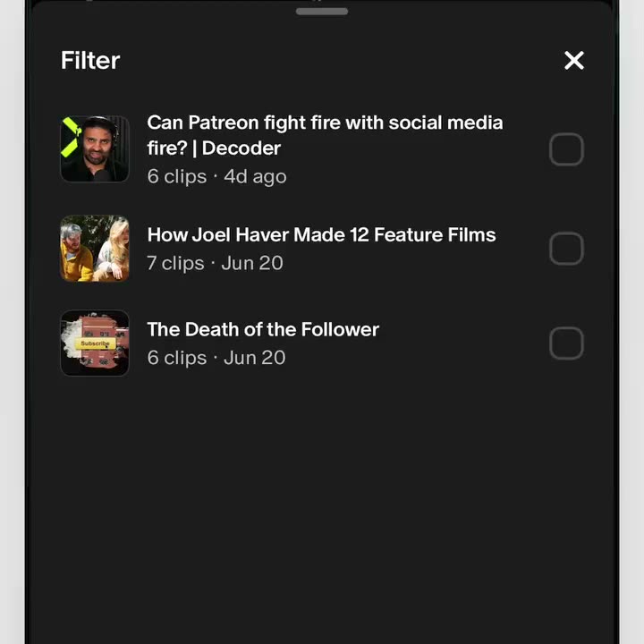Tap the blonde person in the Joel Haver thumbnail
The image size is (644, 644).
(x=114, y=250)
